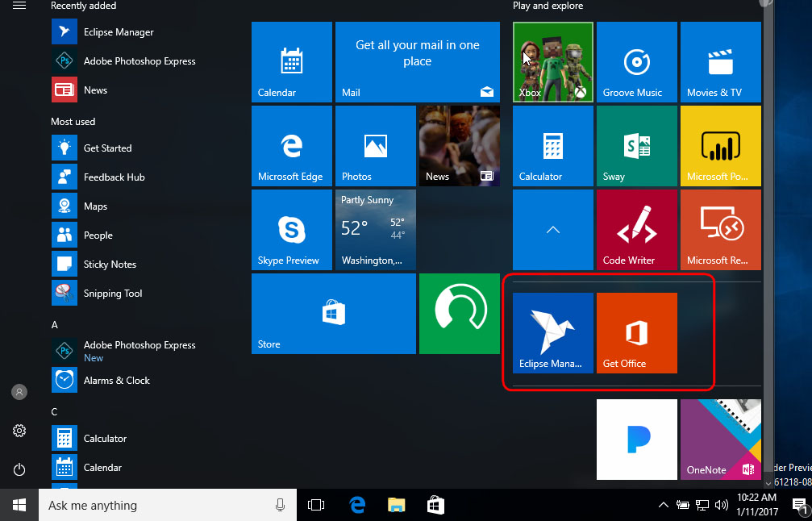Collapse the tile folder with up chevron

tap(552, 229)
